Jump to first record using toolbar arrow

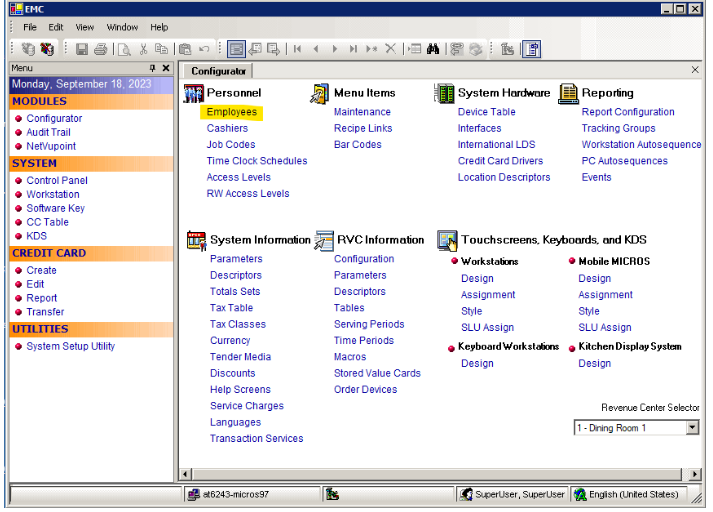click(297, 48)
